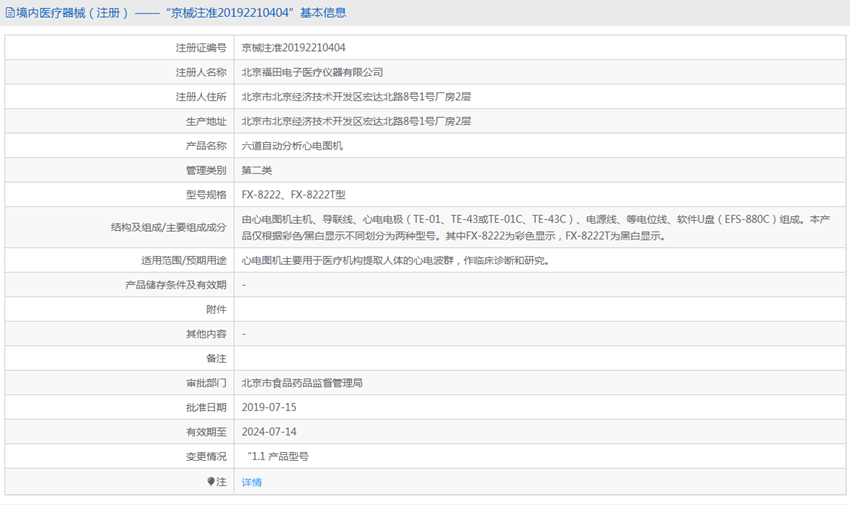Select model value FX-8222、FX-8222T型
The width and height of the screenshot is (850, 506).
pos(293,194)
